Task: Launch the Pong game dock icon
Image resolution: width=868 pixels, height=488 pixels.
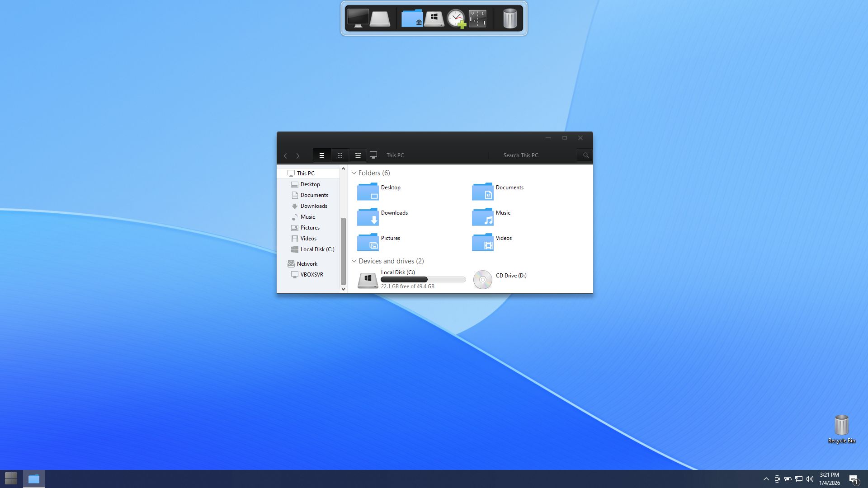Action: [x=477, y=19]
